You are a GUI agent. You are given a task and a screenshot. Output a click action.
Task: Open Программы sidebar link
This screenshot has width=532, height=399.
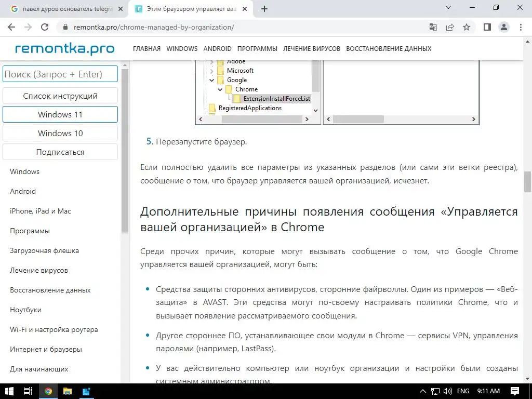point(30,231)
